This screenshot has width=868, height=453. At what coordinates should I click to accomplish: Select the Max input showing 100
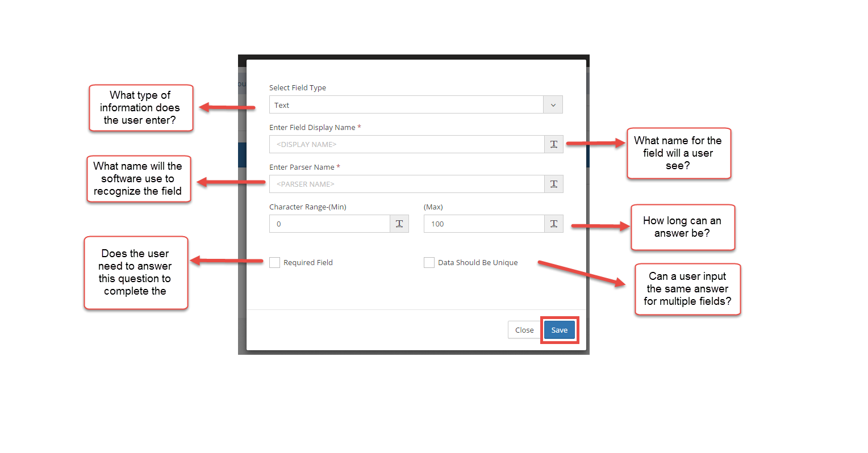[x=483, y=224]
